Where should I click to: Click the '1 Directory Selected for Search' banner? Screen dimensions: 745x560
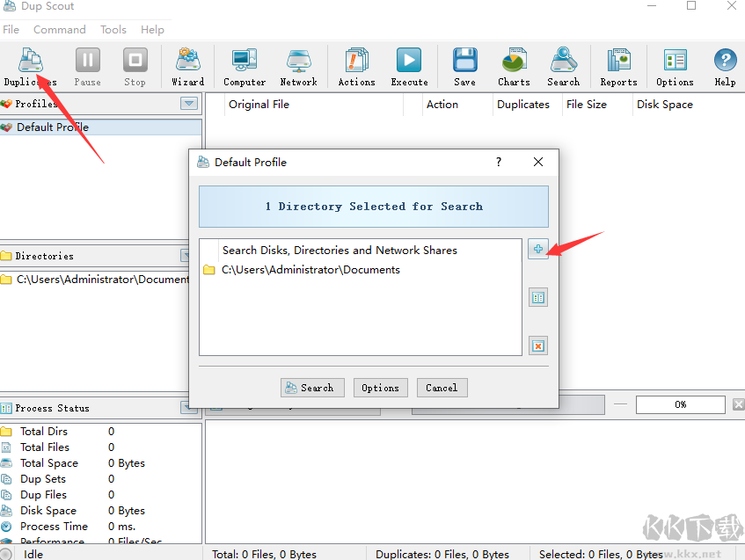click(374, 207)
